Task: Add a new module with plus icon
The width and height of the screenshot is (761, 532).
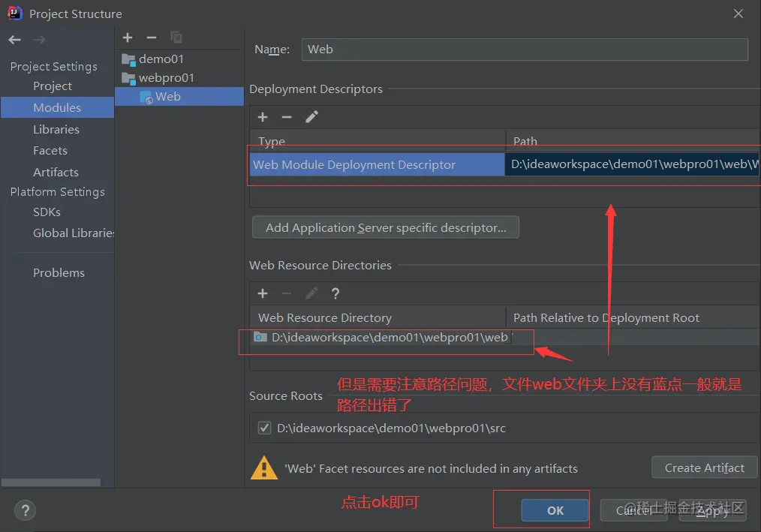Action: 128,38
